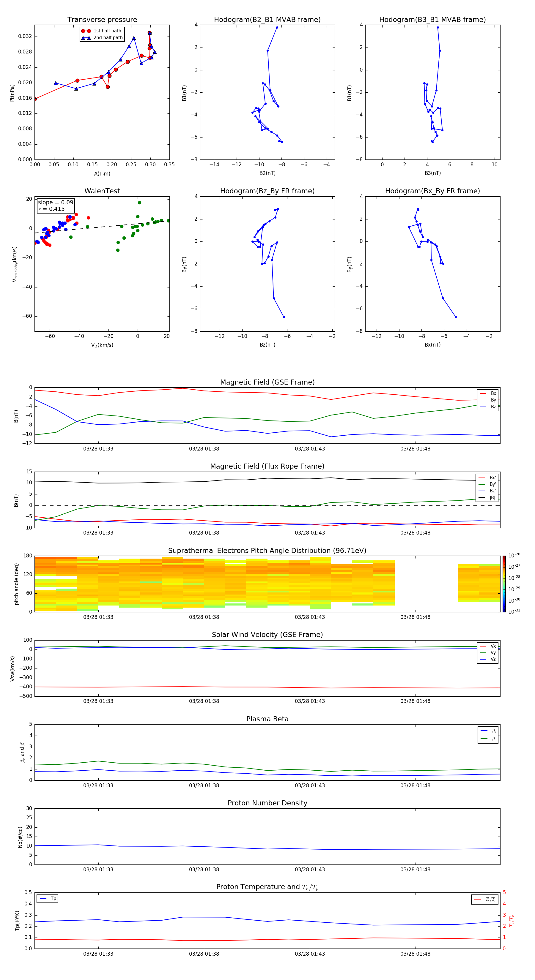Click the red '5' tick on Te/Tp axis
This screenshot has height=980, width=535.
click(504, 892)
